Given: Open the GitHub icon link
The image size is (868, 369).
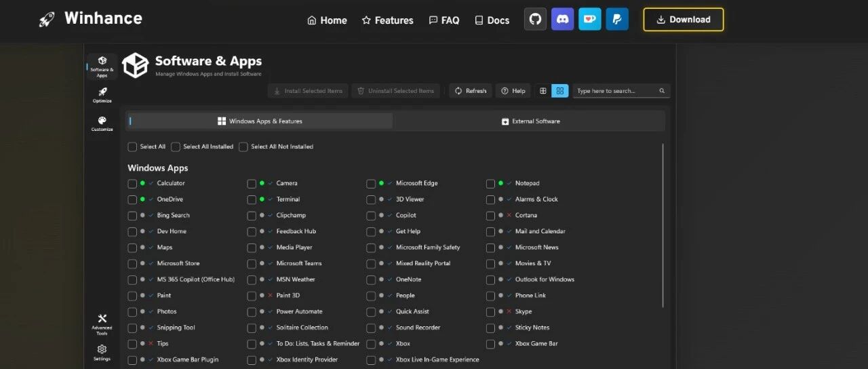Looking at the screenshot, I should 535,20.
